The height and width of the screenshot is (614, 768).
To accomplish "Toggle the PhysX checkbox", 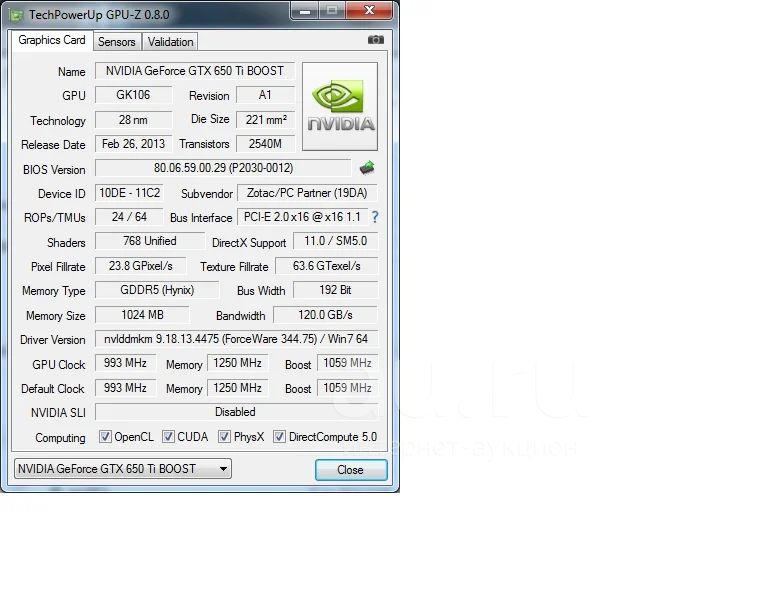I will tap(224, 436).
